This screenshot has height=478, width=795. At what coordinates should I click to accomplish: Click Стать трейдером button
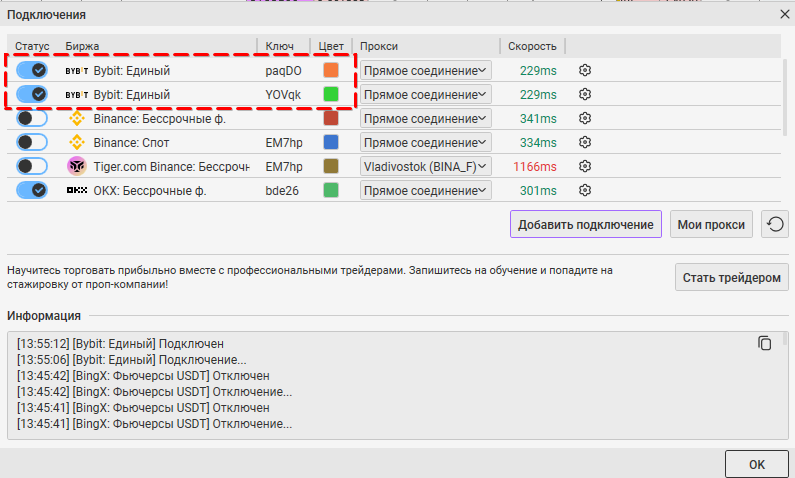pos(732,277)
